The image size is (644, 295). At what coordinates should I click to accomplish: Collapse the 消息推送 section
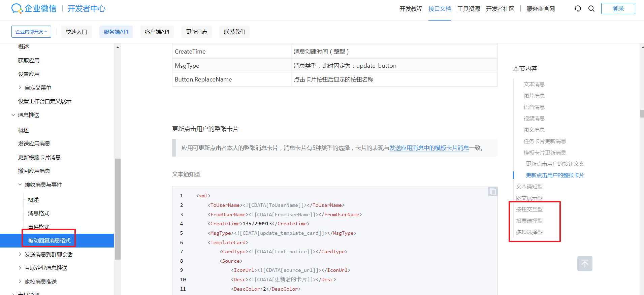(13, 115)
